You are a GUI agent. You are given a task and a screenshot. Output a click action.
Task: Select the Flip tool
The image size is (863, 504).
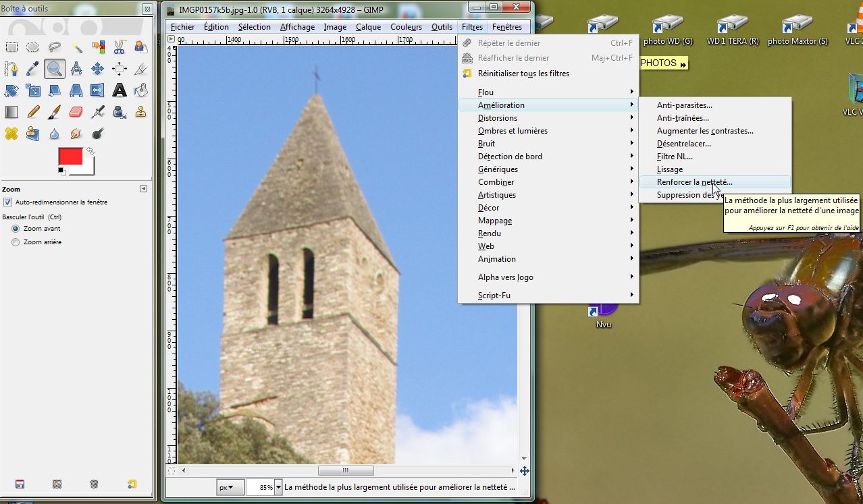click(x=98, y=90)
